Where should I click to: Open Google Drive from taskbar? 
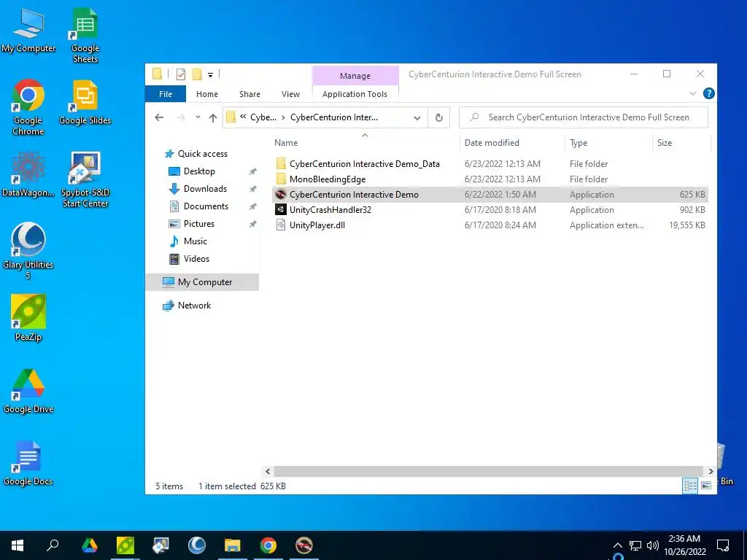pos(90,545)
